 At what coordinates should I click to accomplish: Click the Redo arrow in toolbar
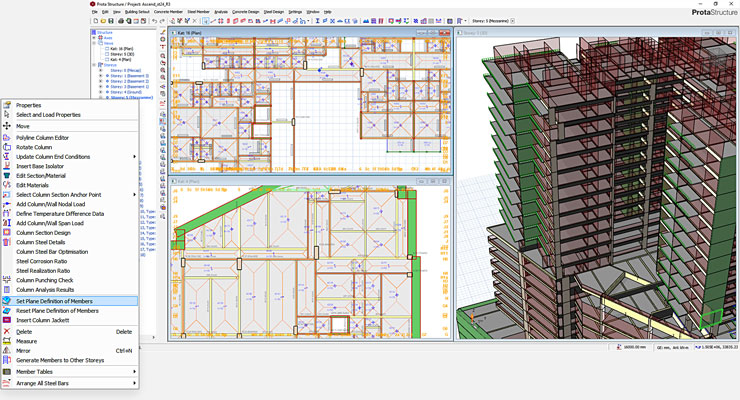click(162, 21)
